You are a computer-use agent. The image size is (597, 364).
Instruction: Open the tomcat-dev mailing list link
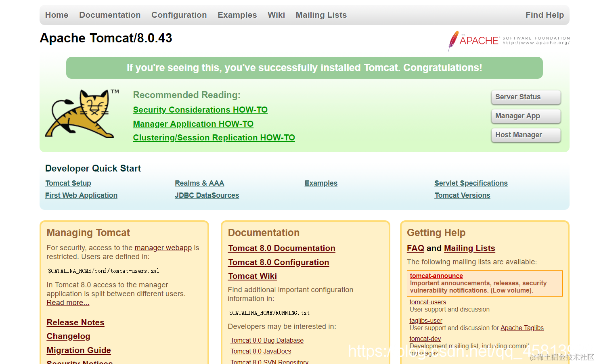(425, 339)
